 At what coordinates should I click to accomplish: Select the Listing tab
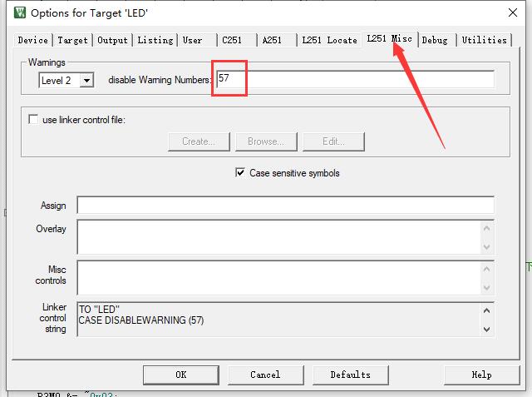pyautogui.click(x=155, y=40)
